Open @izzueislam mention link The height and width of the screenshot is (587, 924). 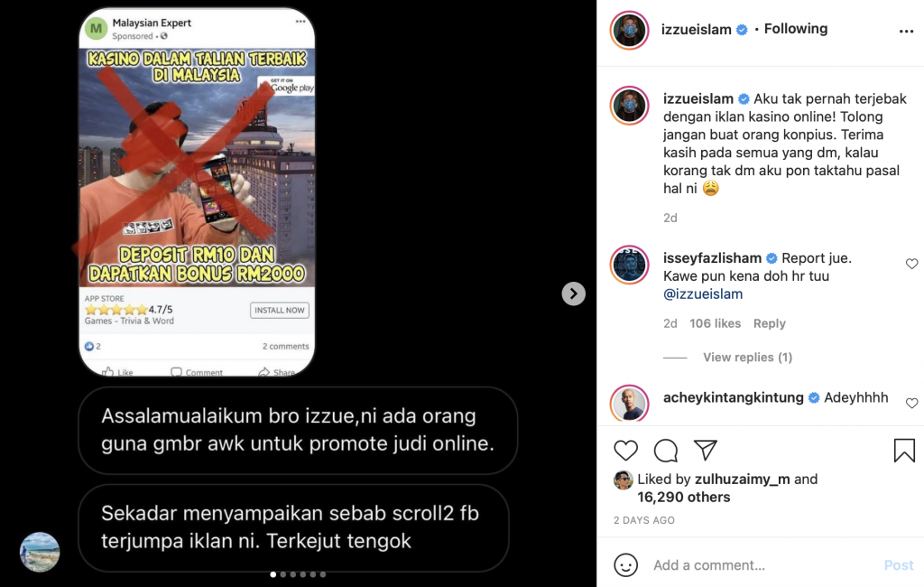702,293
